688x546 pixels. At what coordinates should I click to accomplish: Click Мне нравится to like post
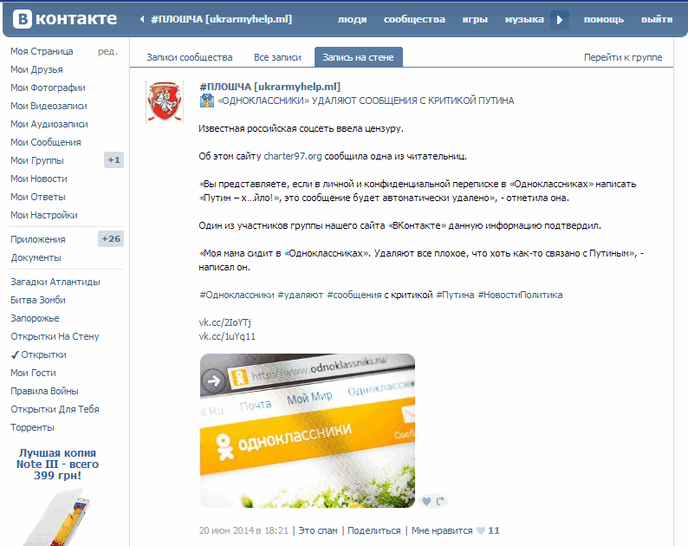coord(442,531)
